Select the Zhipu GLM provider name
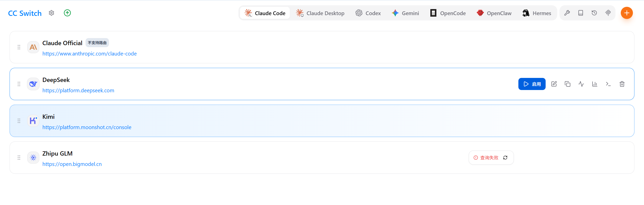This screenshot has width=644, height=205. coord(58,154)
